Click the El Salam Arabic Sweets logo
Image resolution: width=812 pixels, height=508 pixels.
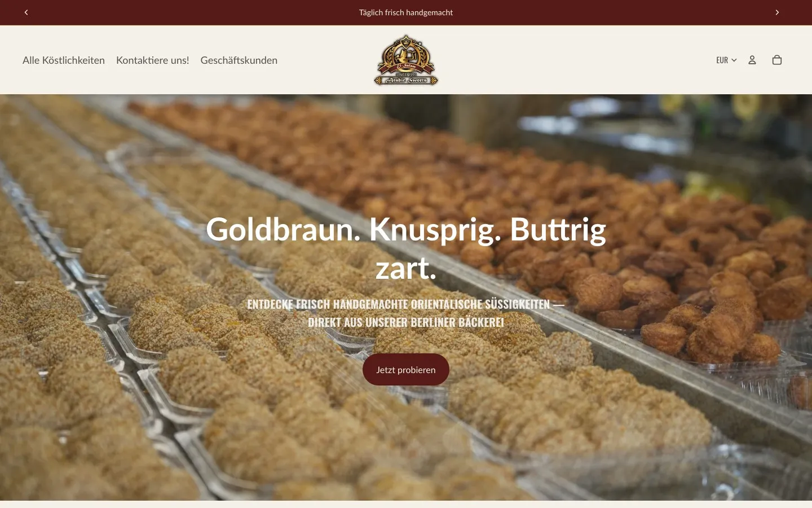[x=406, y=60]
